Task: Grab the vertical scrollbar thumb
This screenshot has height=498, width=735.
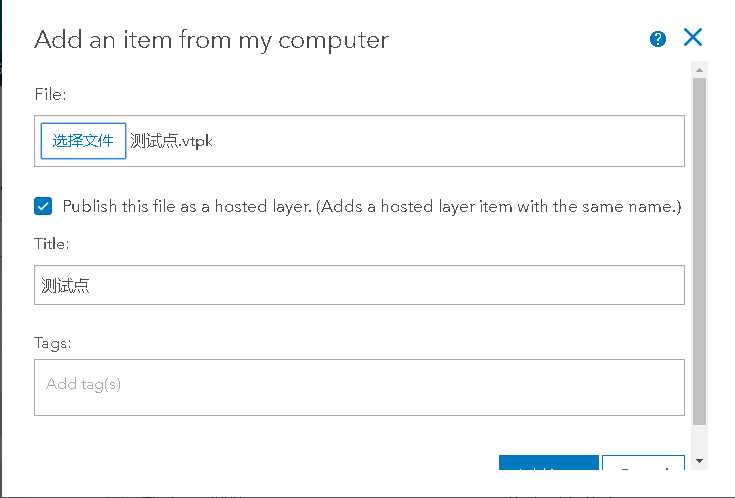Action: click(x=699, y=250)
